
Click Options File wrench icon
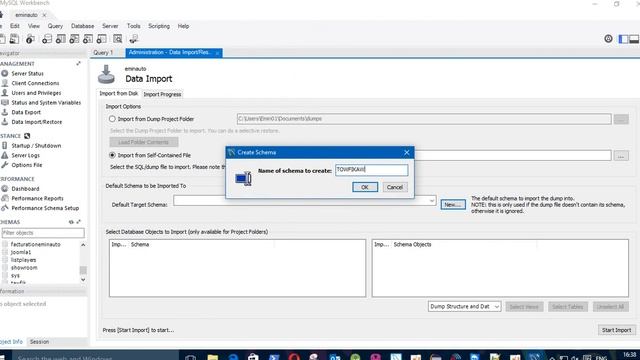4,165
